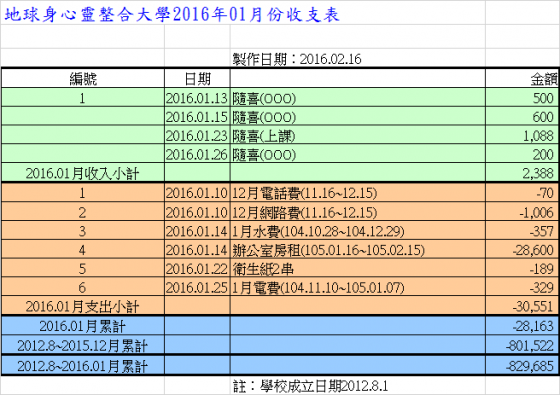Select the 隨喜(上課) description cell
This screenshot has height=395, width=560.
pos(358,135)
